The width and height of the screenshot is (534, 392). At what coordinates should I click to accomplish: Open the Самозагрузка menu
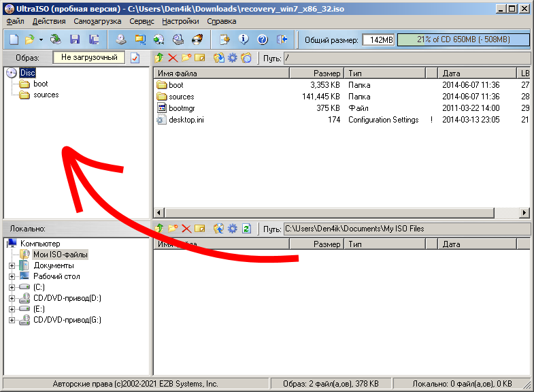pos(97,21)
